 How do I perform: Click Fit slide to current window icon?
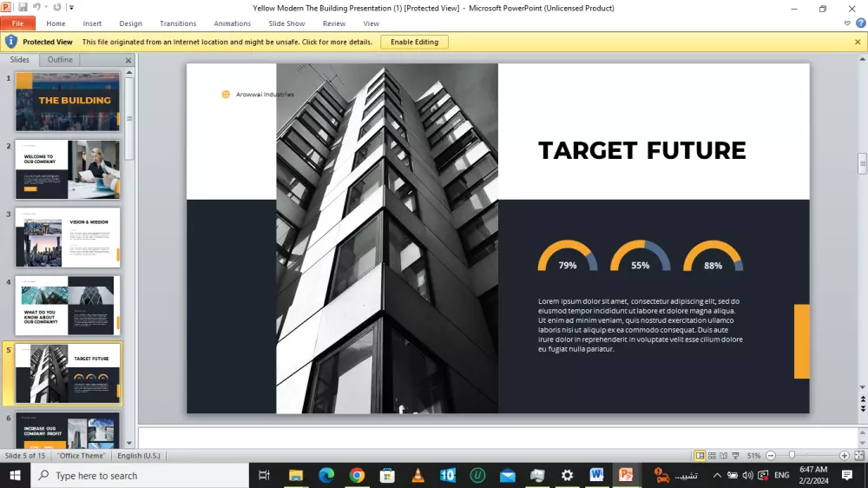tap(859, 455)
